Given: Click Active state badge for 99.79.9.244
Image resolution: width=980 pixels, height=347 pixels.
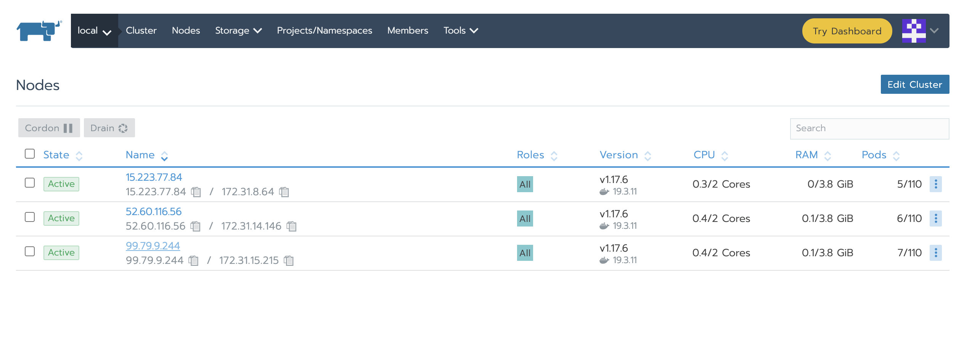Looking at the screenshot, I should click(x=61, y=253).
